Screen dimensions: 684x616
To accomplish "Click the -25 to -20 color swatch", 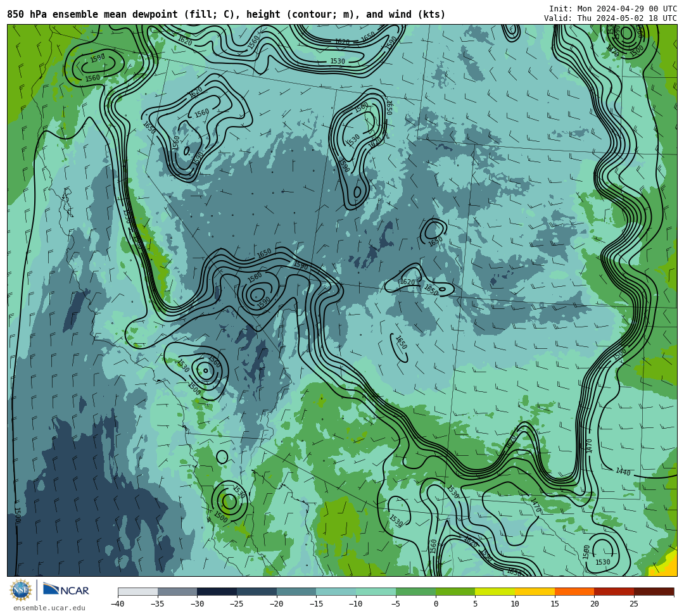I will tap(257, 591).
